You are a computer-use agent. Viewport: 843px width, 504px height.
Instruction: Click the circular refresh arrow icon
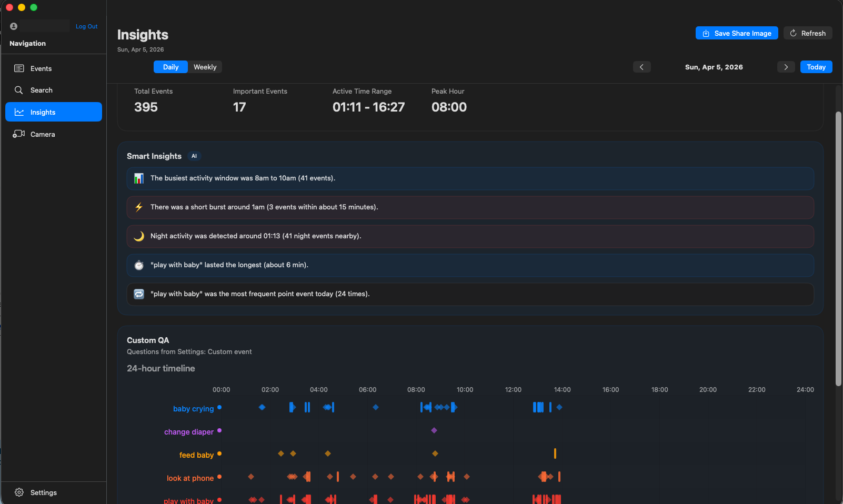point(793,33)
